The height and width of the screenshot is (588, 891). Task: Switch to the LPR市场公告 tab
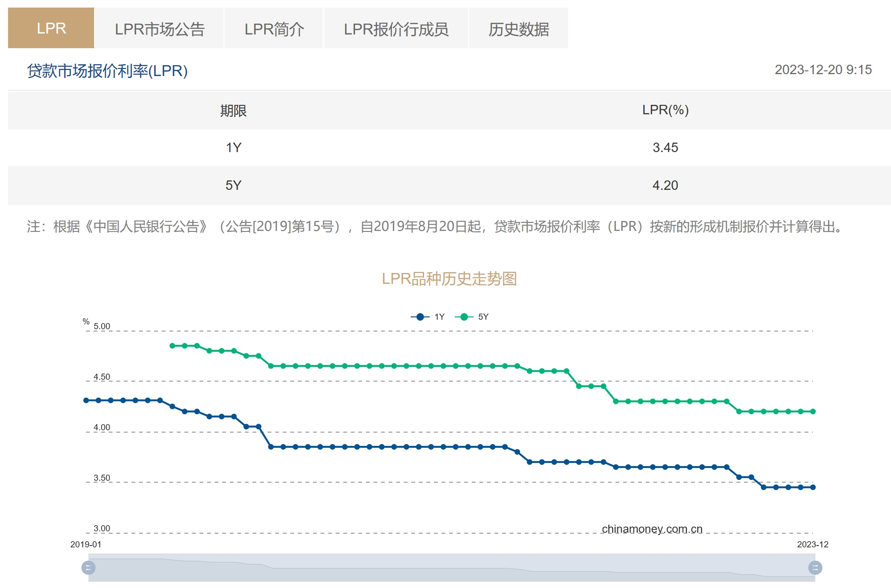pyautogui.click(x=160, y=28)
